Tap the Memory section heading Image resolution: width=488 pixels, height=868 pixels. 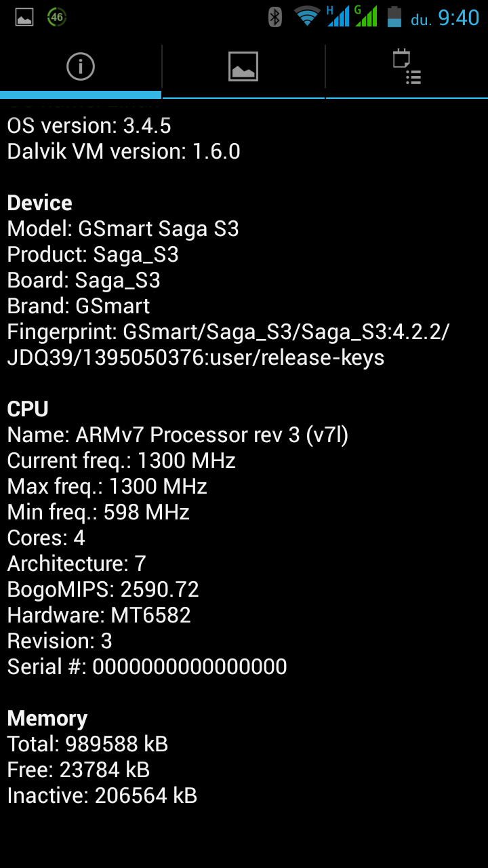click(x=47, y=718)
